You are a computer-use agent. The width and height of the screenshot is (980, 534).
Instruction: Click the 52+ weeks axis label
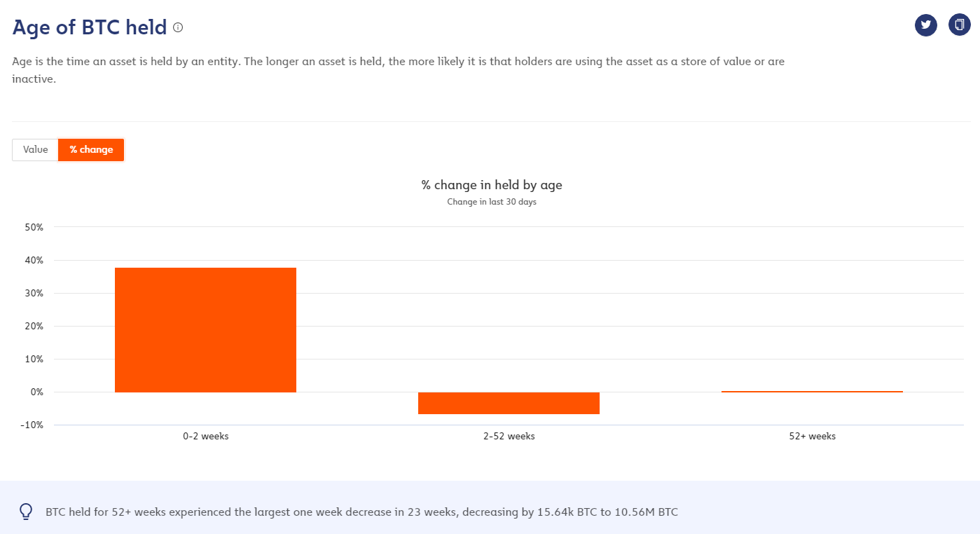point(813,436)
